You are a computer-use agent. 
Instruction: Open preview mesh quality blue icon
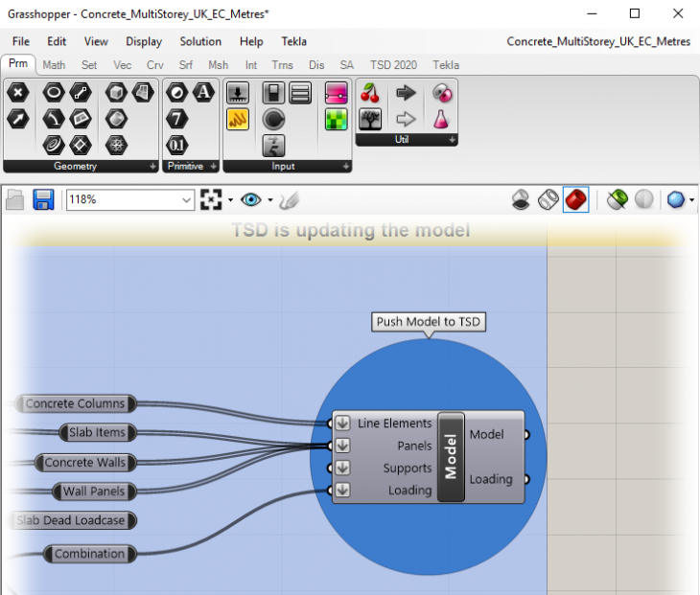coord(676,199)
